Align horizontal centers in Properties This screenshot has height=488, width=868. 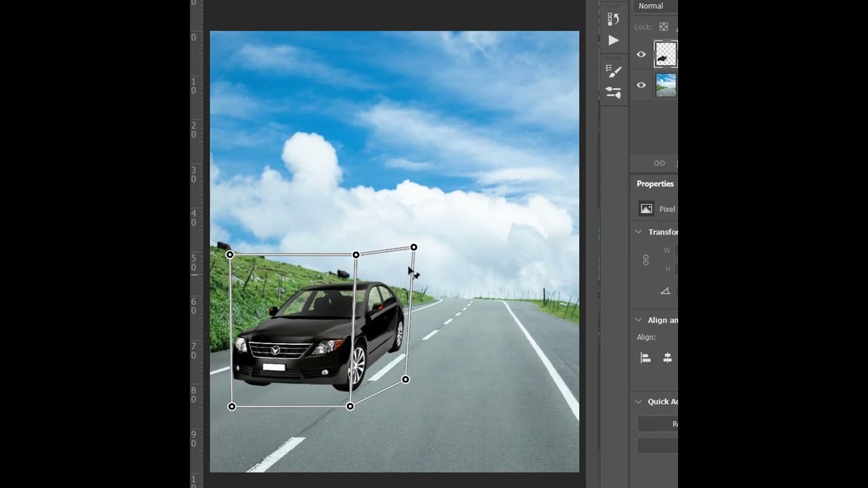668,358
